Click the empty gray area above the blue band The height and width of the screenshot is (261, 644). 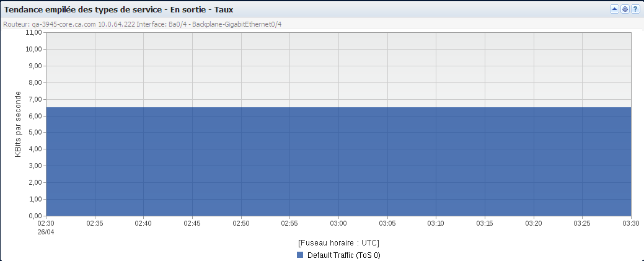(338, 70)
